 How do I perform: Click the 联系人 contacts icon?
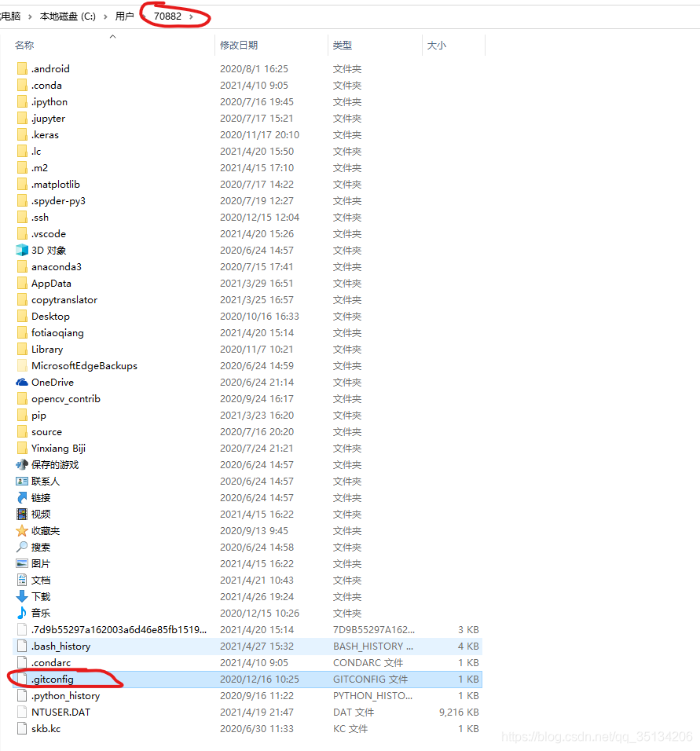[22, 481]
